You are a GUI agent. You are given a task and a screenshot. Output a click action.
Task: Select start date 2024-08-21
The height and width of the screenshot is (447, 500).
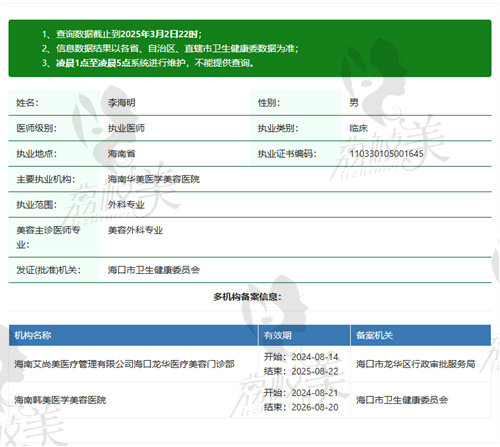pyautogui.click(x=315, y=393)
